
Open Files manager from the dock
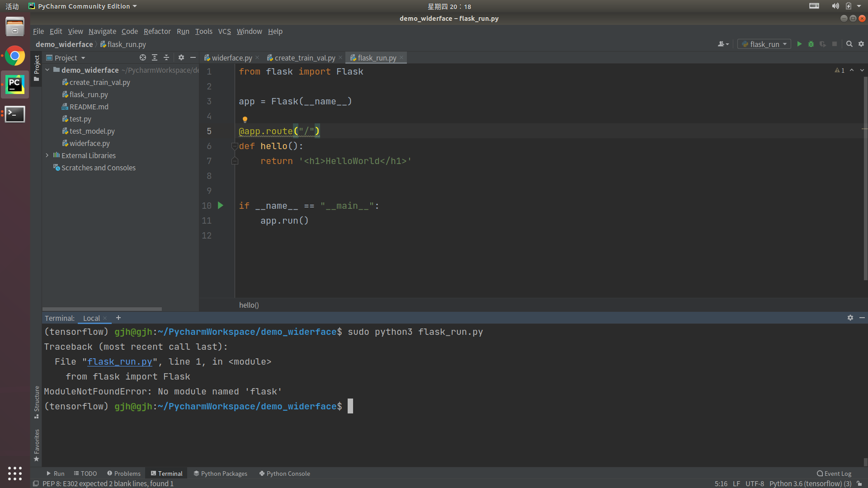15,27
